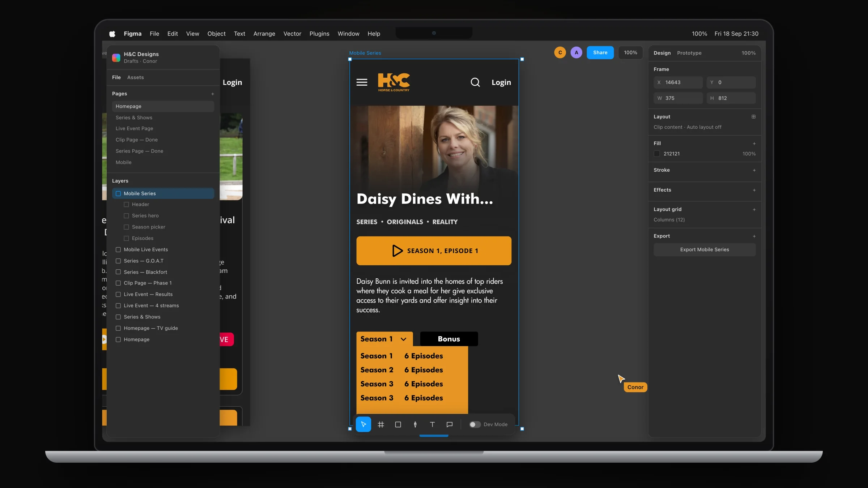Select the Comment tool

point(450,424)
